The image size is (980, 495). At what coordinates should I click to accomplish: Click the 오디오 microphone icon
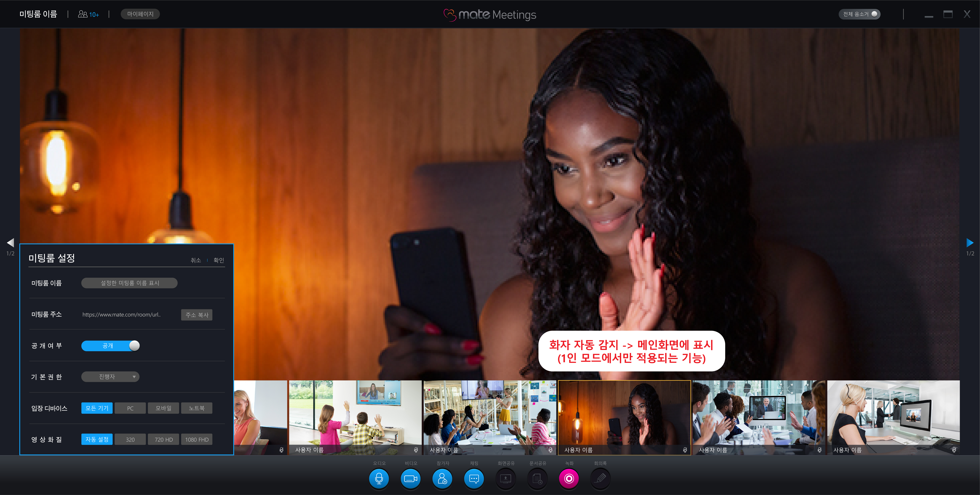(379, 479)
